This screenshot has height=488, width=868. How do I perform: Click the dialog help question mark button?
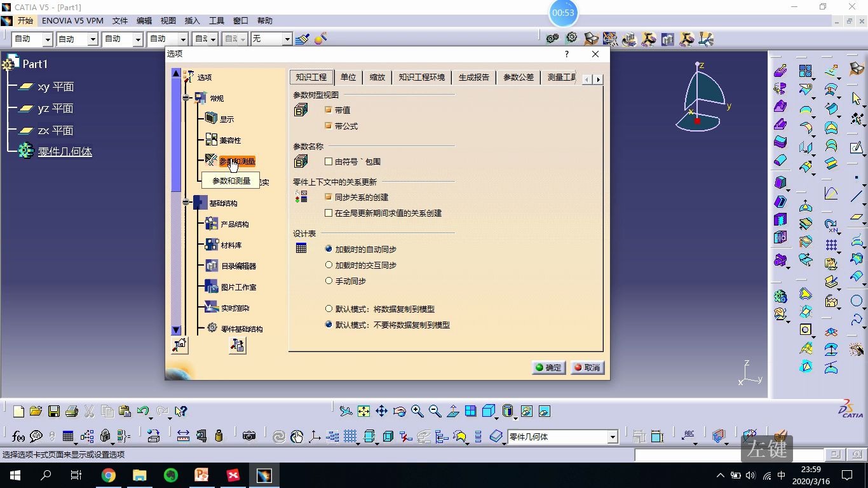567,54
